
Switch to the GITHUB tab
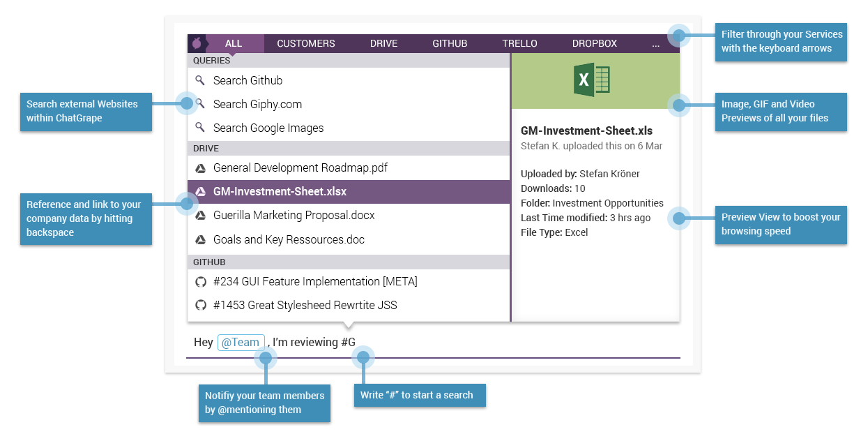pyautogui.click(x=450, y=43)
